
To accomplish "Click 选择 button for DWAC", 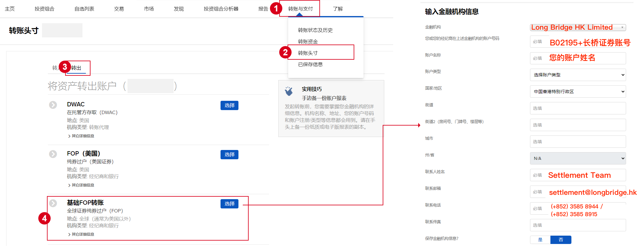I will (x=229, y=105).
